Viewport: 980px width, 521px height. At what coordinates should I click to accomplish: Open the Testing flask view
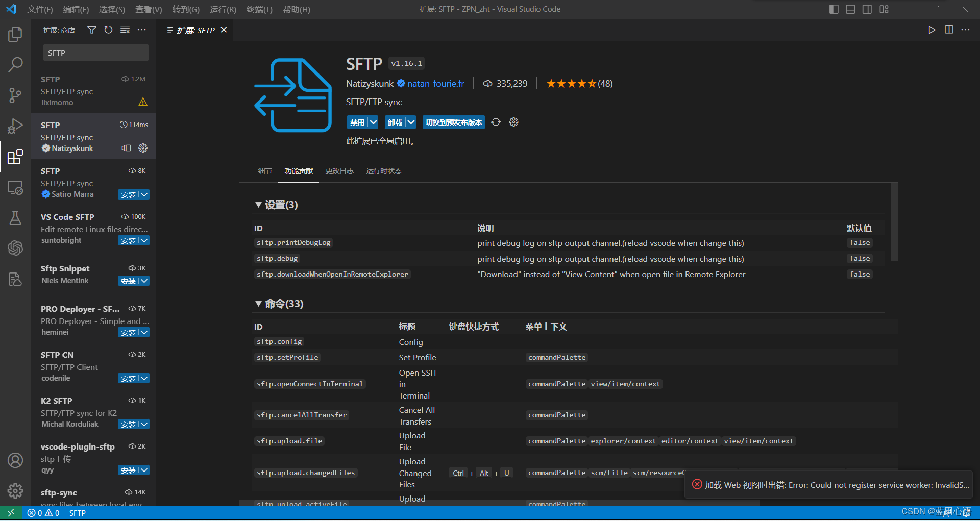click(x=15, y=218)
